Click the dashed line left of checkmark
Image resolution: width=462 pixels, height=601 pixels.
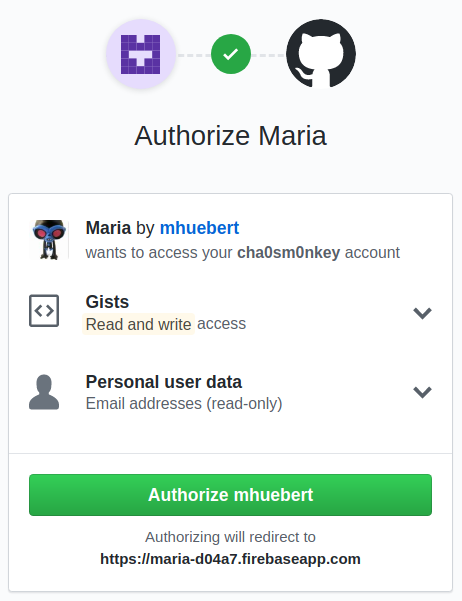click(194, 55)
